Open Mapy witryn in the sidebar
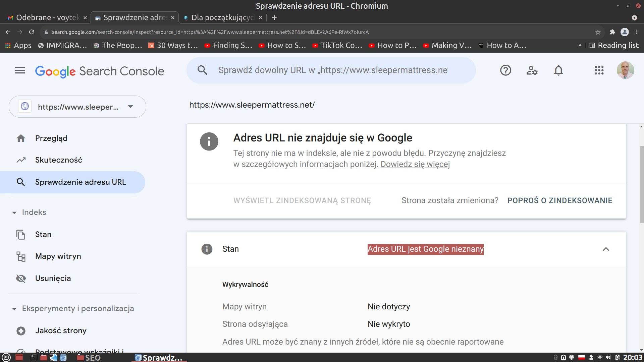Image resolution: width=644 pixels, height=362 pixels. (x=58, y=256)
